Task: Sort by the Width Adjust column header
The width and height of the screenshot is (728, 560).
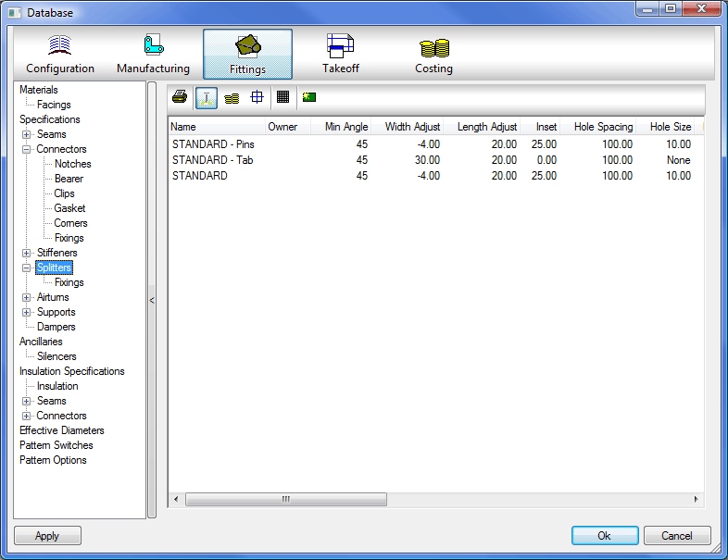Action: (x=408, y=127)
